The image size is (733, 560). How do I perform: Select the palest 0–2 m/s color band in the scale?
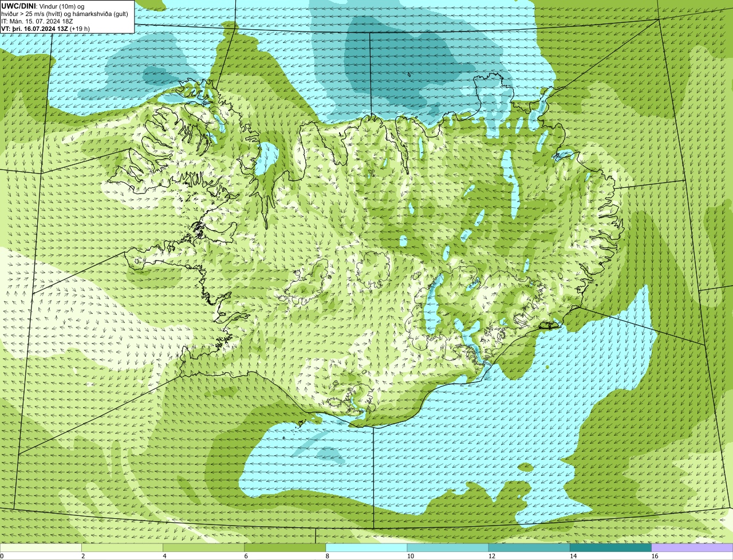41,548
